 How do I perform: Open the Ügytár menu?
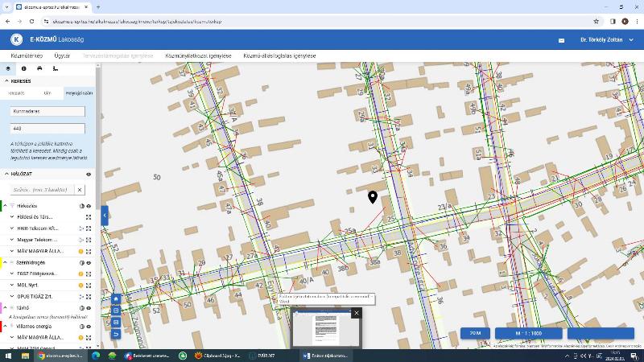[61, 56]
